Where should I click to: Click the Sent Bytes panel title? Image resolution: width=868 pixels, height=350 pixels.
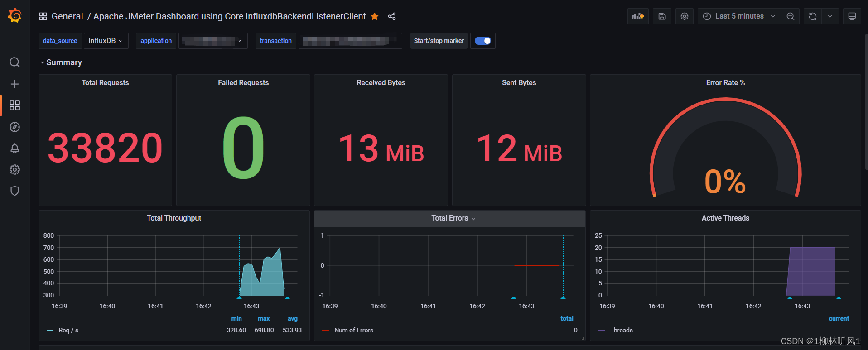(x=519, y=82)
